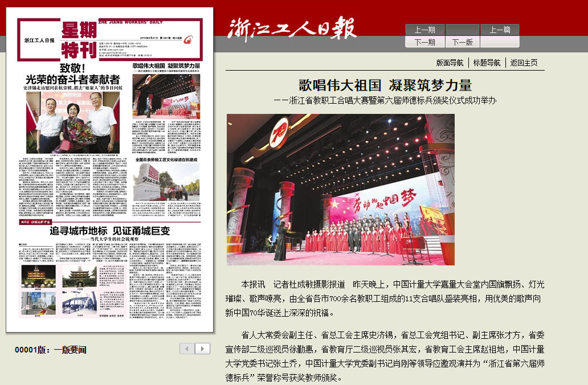Screen dimensions: 588x385
Task: Click the article title 歌唱伟大祖国 凝聚筑梦力量
Action: [385, 85]
